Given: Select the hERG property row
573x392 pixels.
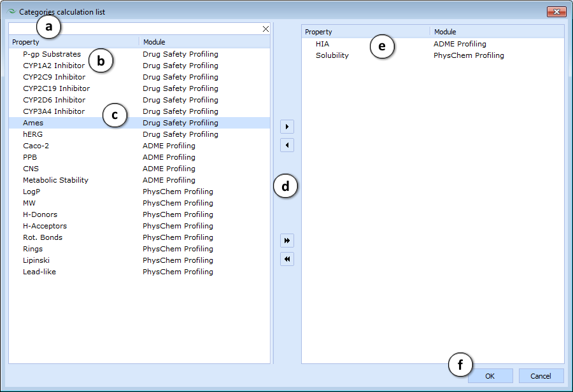Looking at the screenshot, I should (139, 134).
